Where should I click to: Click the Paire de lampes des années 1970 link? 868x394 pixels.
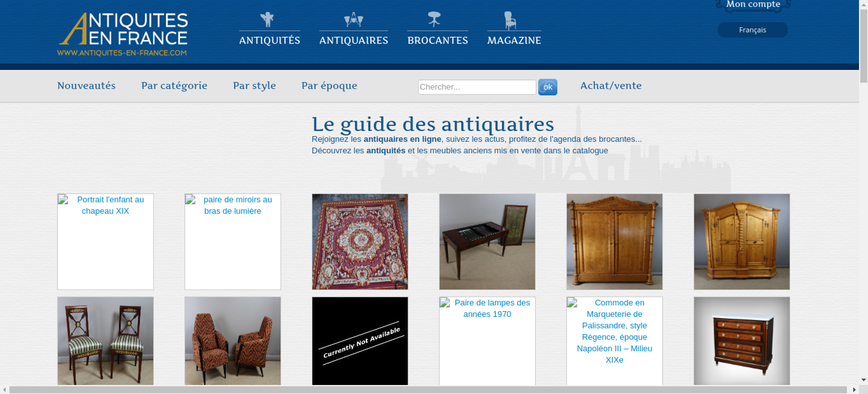tap(492, 308)
